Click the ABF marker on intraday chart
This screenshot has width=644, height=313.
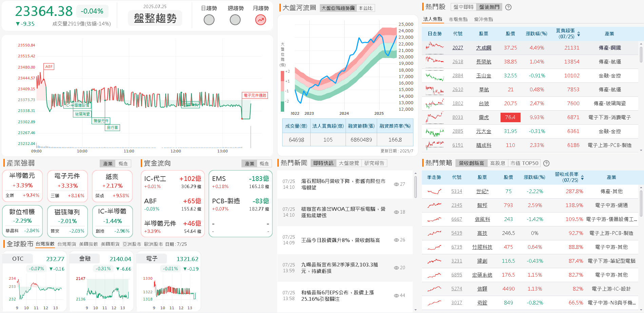49,67
